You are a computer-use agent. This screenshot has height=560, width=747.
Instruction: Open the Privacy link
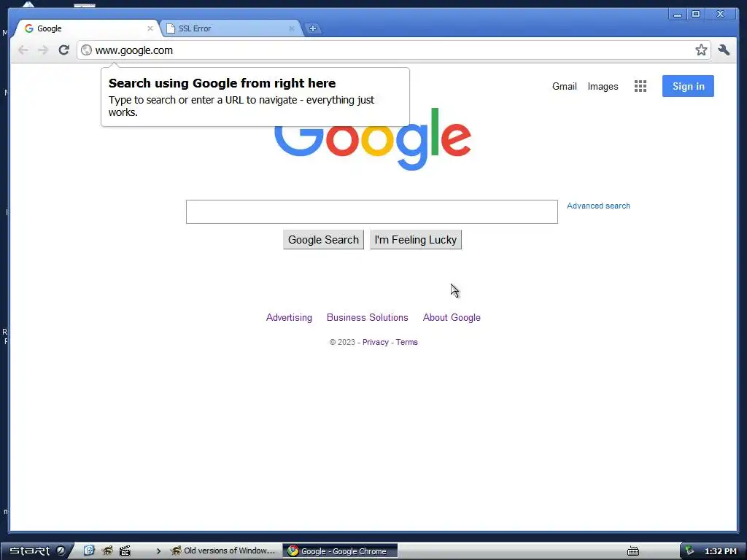pyautogui.click(x=376, y=342)
